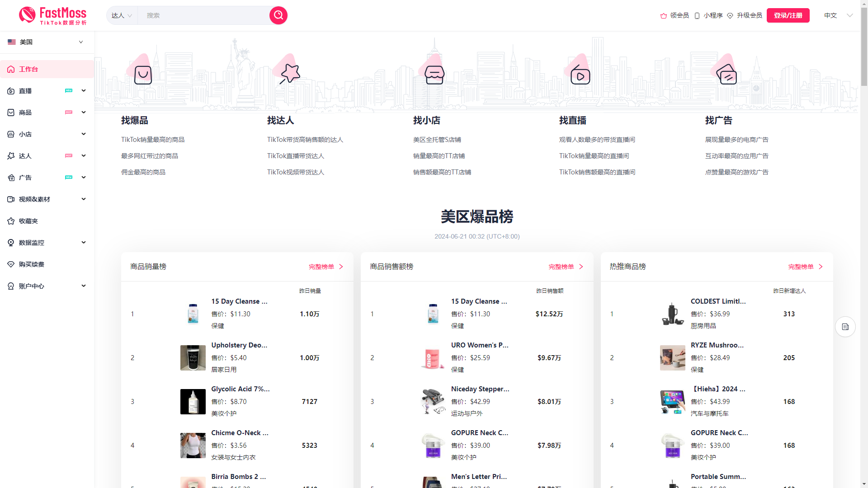This screenshot has height=488, width=868.
Task: Click the 找爆品 shopping bag icon
Action: point(143,75)
